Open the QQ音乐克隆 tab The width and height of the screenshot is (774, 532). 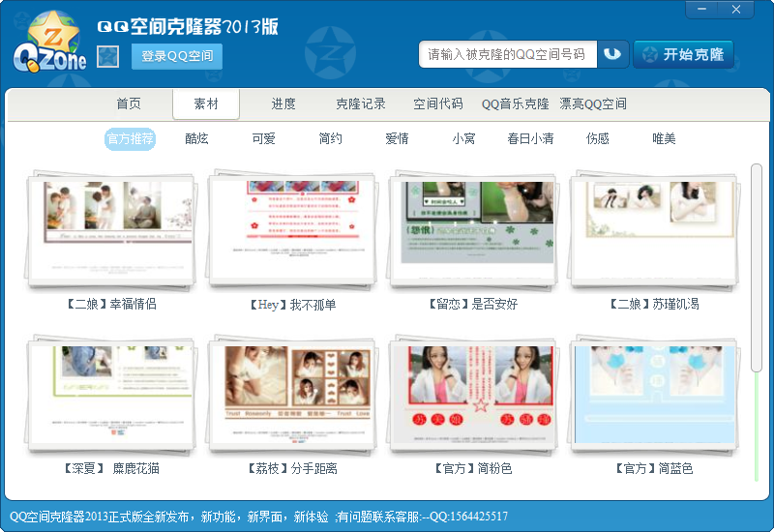(x=515, y=104)
